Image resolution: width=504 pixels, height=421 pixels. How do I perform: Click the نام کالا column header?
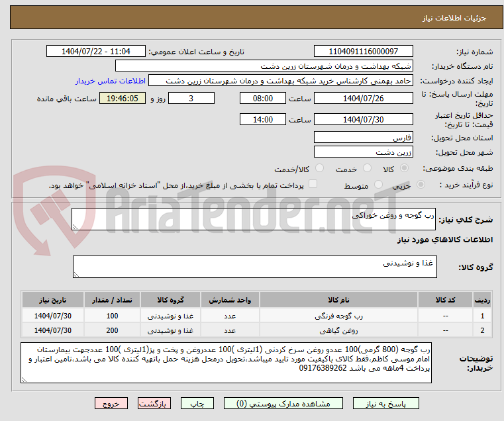pyautogui.click(x=339, y=300)
